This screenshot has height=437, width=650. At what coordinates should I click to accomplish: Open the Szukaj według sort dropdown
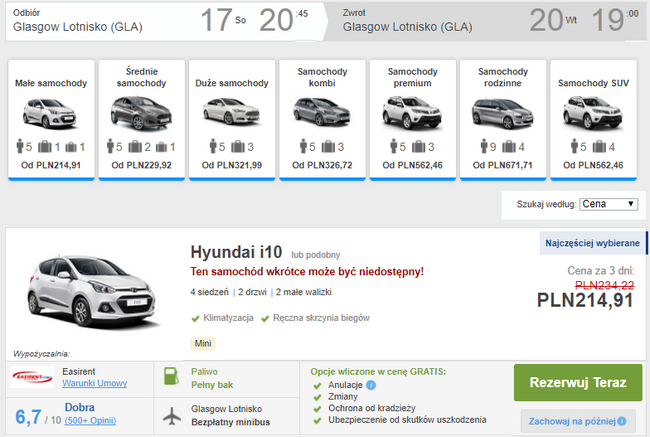608,204
